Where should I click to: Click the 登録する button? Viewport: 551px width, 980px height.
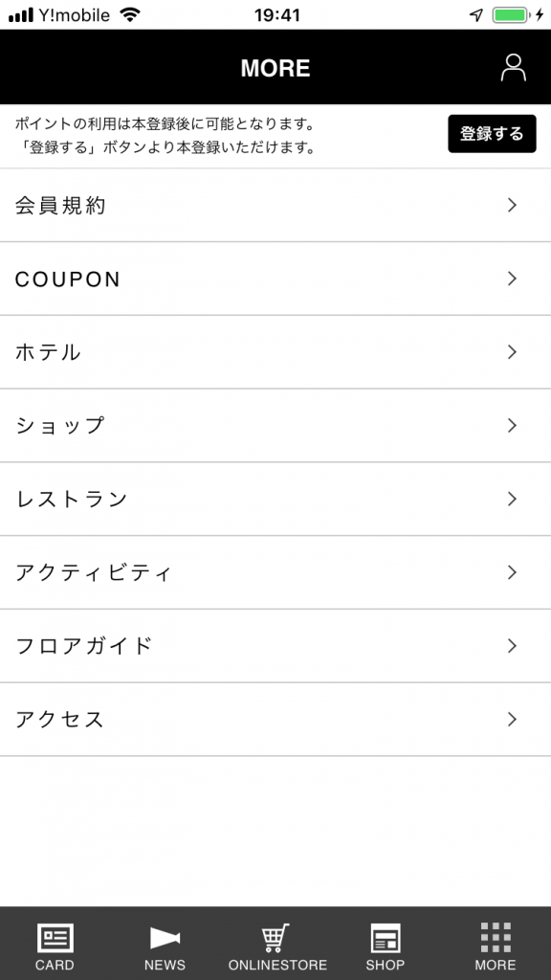(492, 134)
